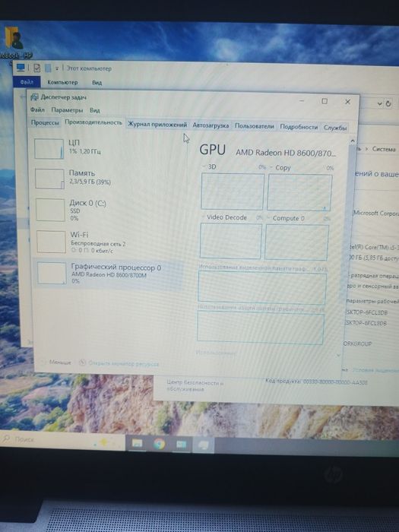This screenshot has height=532, width=399.
Task: Select the Производительность tab
Action: pyautogui.click(x=93, y=122)
